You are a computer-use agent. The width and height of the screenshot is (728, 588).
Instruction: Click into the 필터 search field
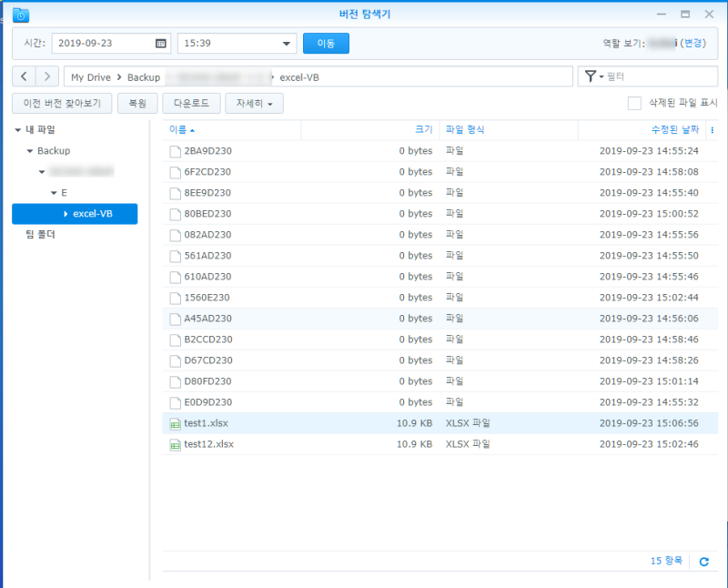(x=659, y=76)
